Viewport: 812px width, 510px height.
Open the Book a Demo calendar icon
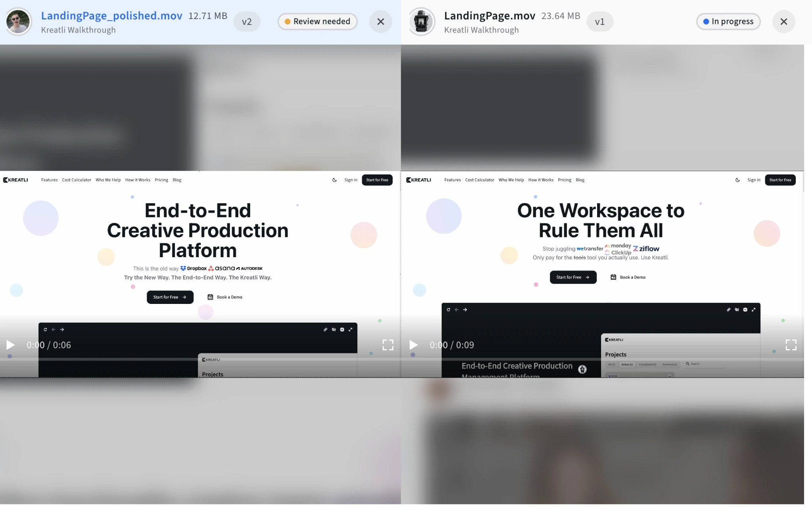[210, 297]
